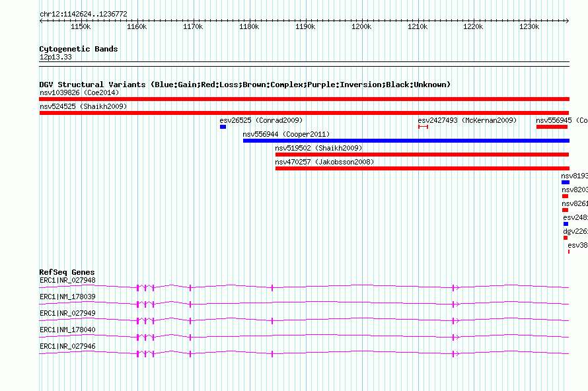Click the red bracket glyph under esv2427493
Image resolution: width=588 pixels, height=391 pixels.
click(x=423, y=127)
